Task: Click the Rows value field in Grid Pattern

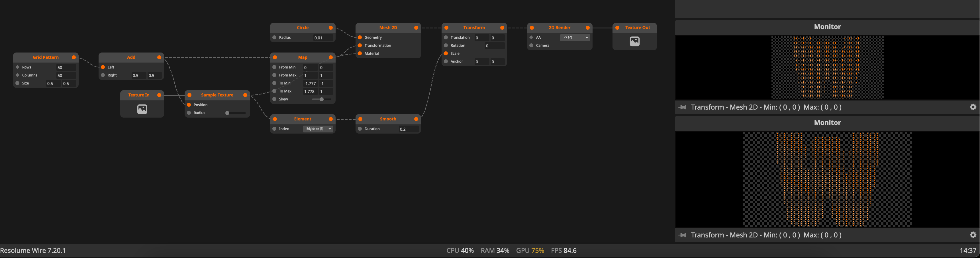Action: [66, 67]
